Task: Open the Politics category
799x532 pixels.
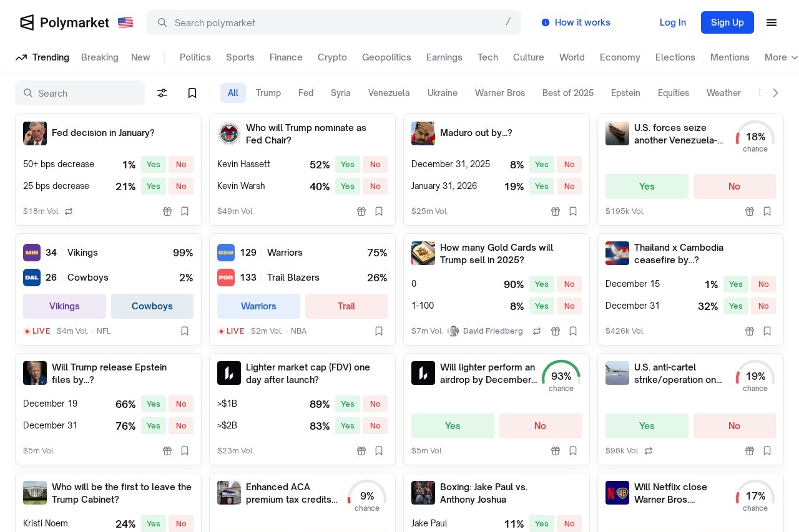Action: pos(195,57)
